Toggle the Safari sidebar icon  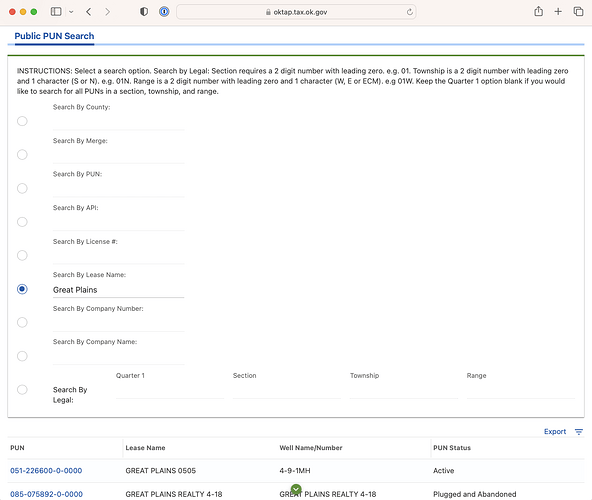coord(56,12)
